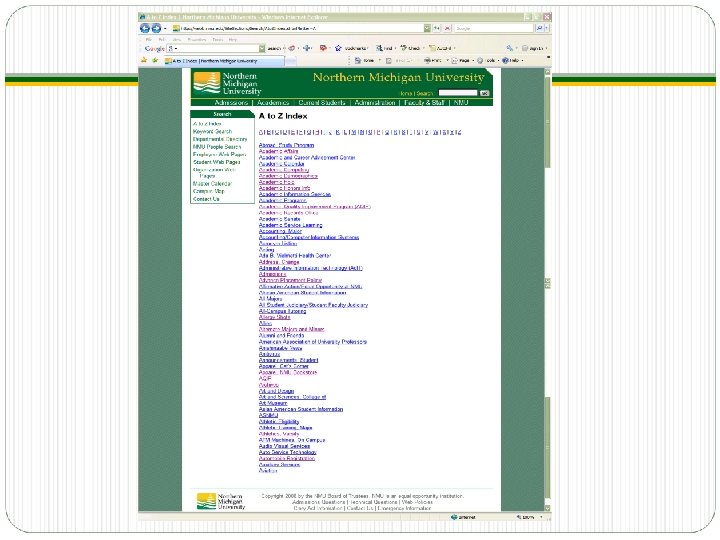Click the Google toolbar spell Check button
720x540 pixels.
(x=411, y=48)
